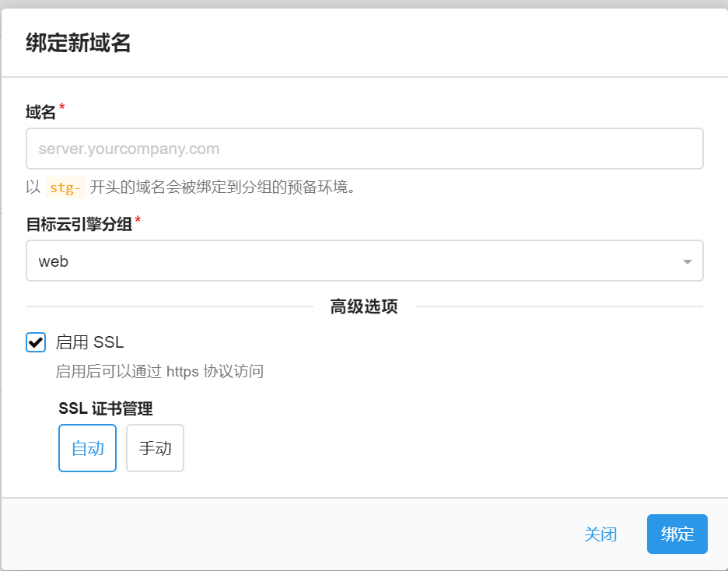
Task: Click the dropdown caret arrow beside web
Action: (x=687, y=261)
